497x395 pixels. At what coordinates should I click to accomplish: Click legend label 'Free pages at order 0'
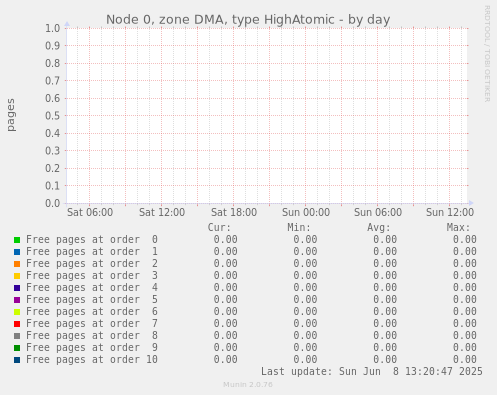pos(92,240)
